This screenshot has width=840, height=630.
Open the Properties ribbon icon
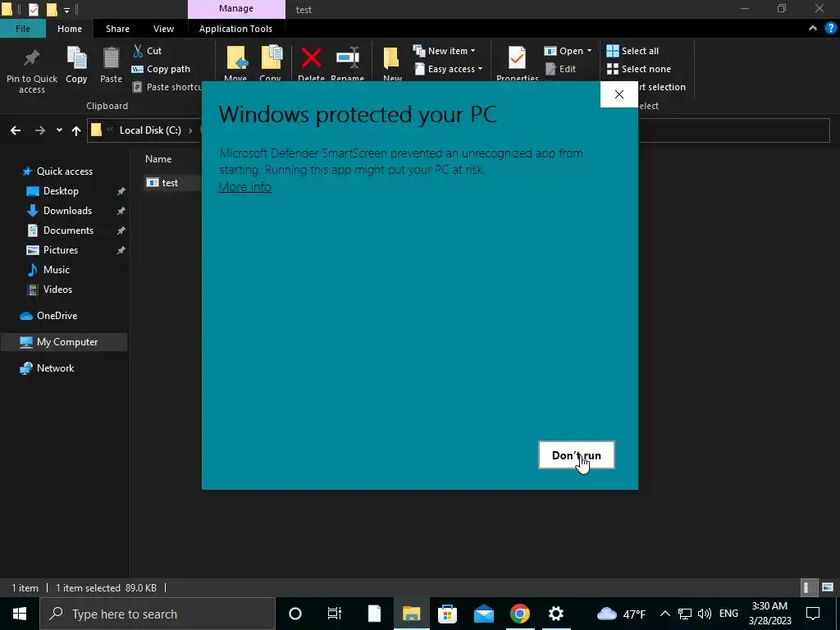[x=517, y=58]
